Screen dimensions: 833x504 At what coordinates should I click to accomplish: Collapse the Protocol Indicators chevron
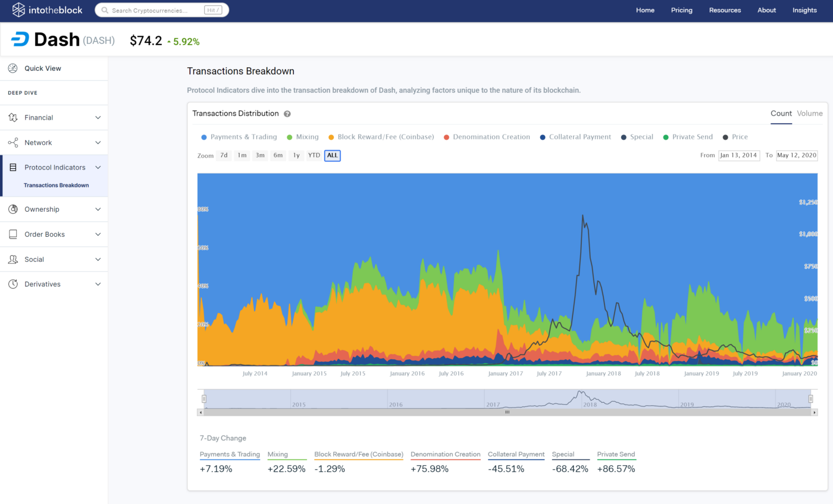98,168
